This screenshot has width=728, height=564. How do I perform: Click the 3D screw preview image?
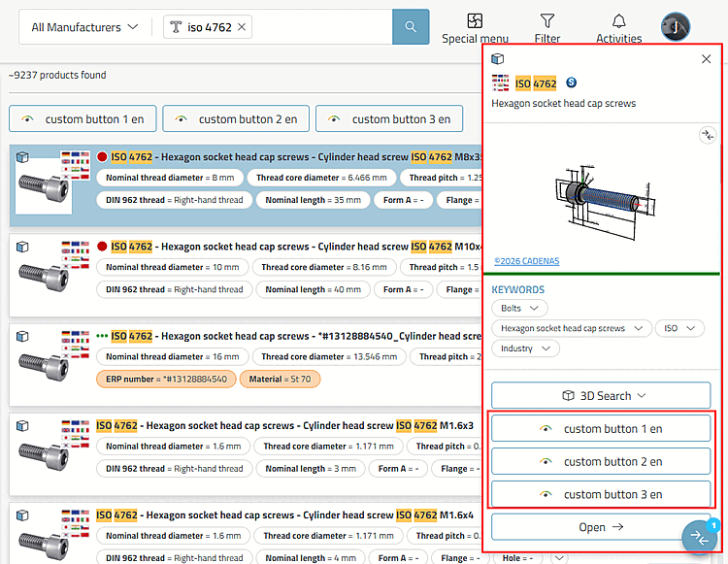click(604, 202)
